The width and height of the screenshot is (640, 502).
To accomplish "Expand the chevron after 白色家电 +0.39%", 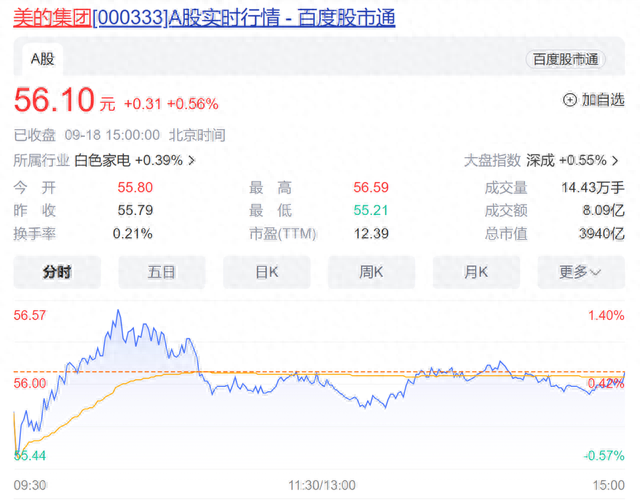I will point(191,161).
